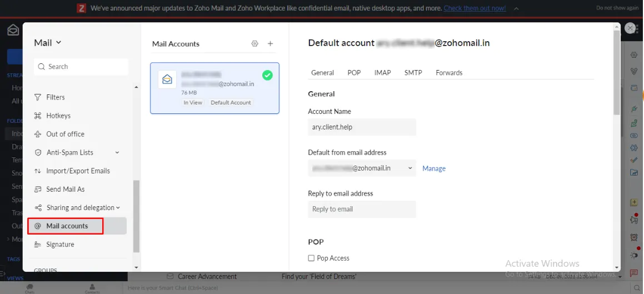Enable the Pop Access checkbox

click(311, 258)
